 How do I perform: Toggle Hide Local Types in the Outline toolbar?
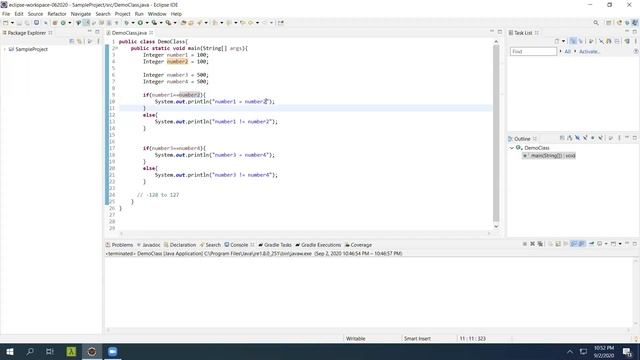[x=601, y=138]
